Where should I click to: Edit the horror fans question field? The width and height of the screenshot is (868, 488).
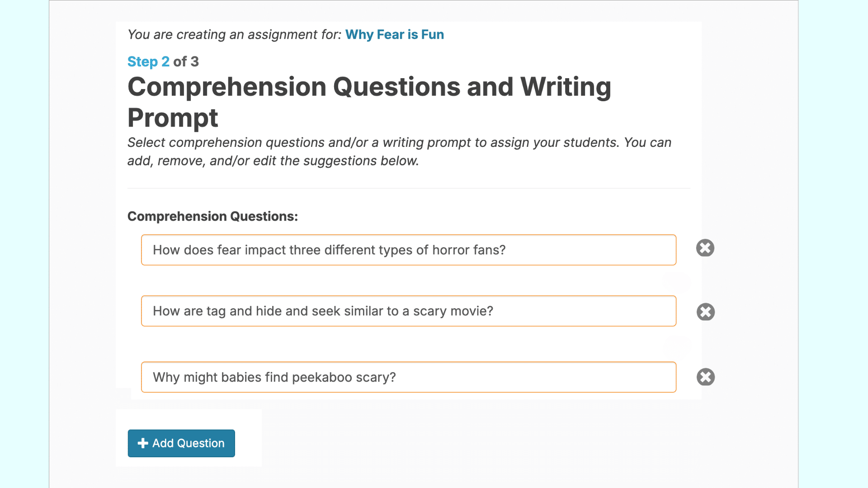(x=588, y=250)
